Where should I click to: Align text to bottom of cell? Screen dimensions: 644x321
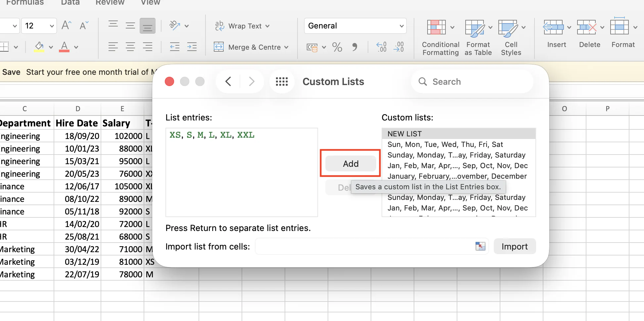point(148,25)
